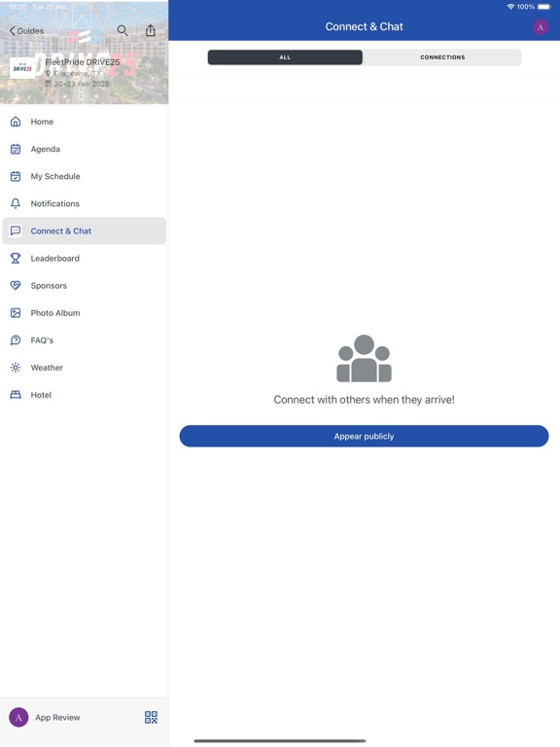This screenshot has height=747, width=560.
Task: Tap the share icon in header
Action: [151, 30]
